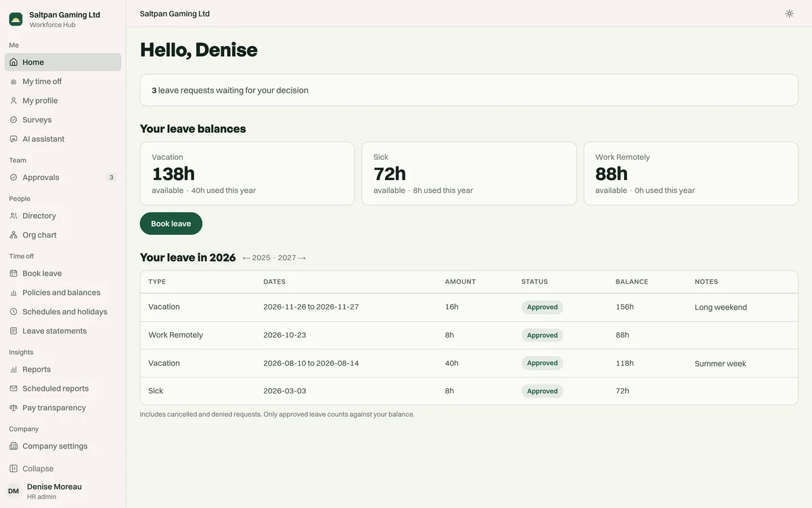
Task: Open the Company settings building icon
Action: [14, 446]
